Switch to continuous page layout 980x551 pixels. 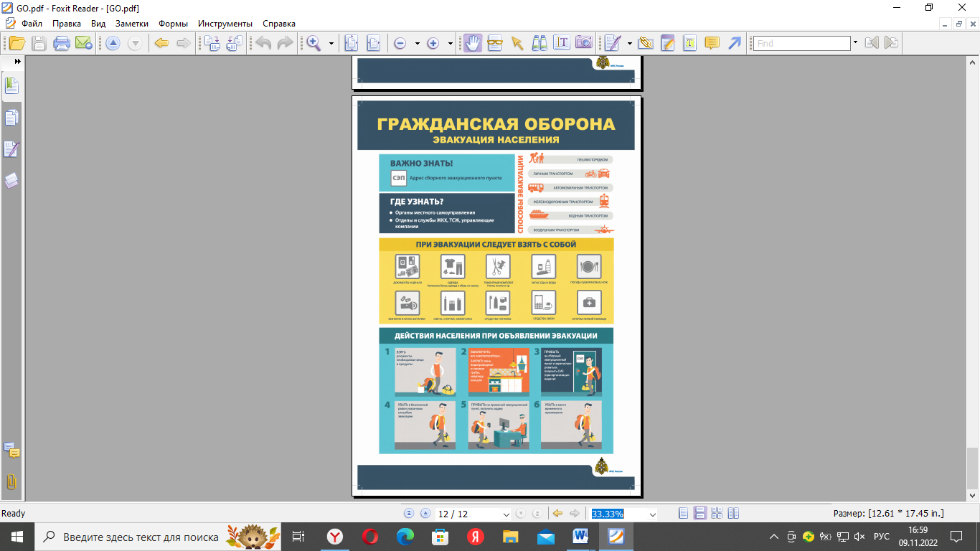[699, 514]
